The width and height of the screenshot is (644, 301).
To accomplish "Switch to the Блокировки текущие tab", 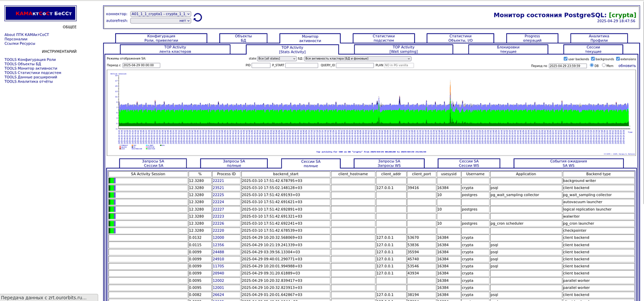I will click(x=508, y=49).
